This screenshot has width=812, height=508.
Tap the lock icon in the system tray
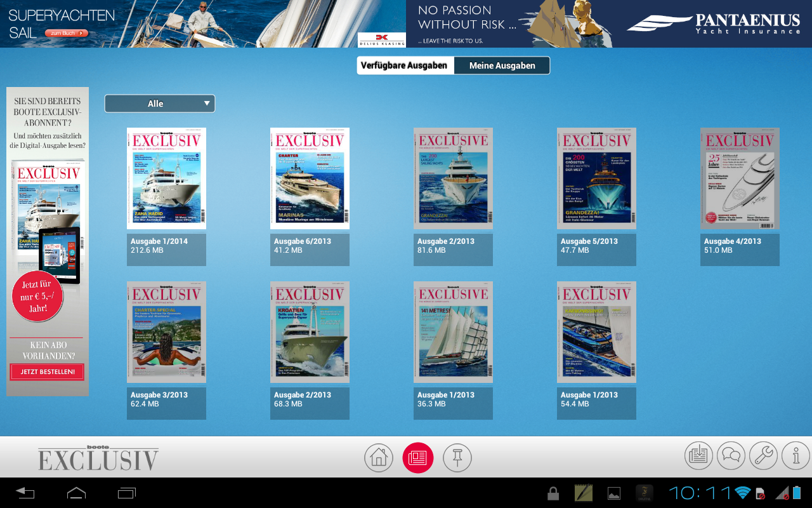click(553, 493)
